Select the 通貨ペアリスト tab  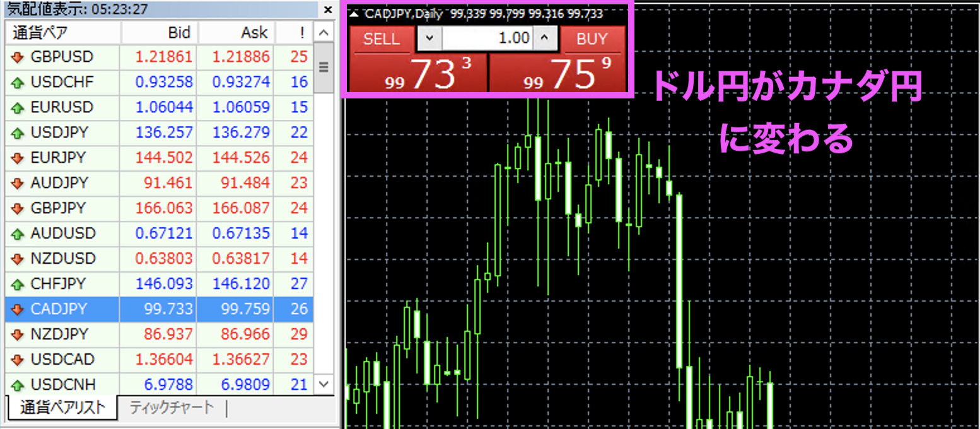pyautogui.click(x=62, y=408)
